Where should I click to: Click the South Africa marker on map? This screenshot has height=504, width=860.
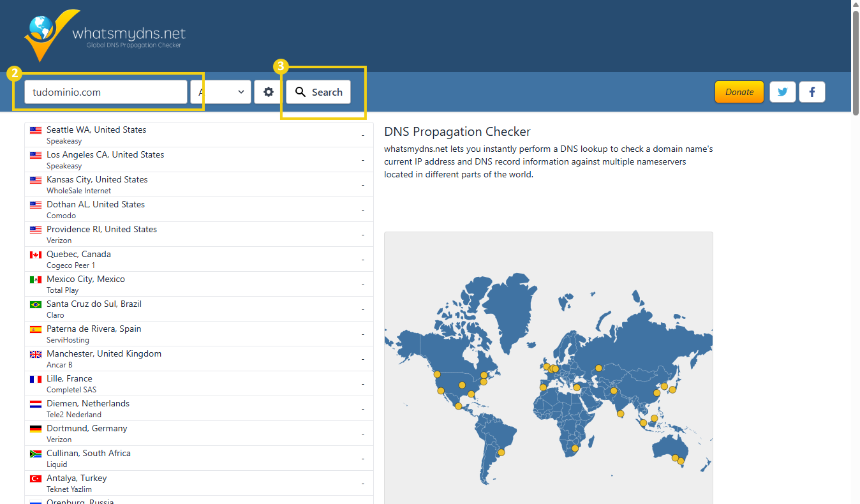point(575,448)
